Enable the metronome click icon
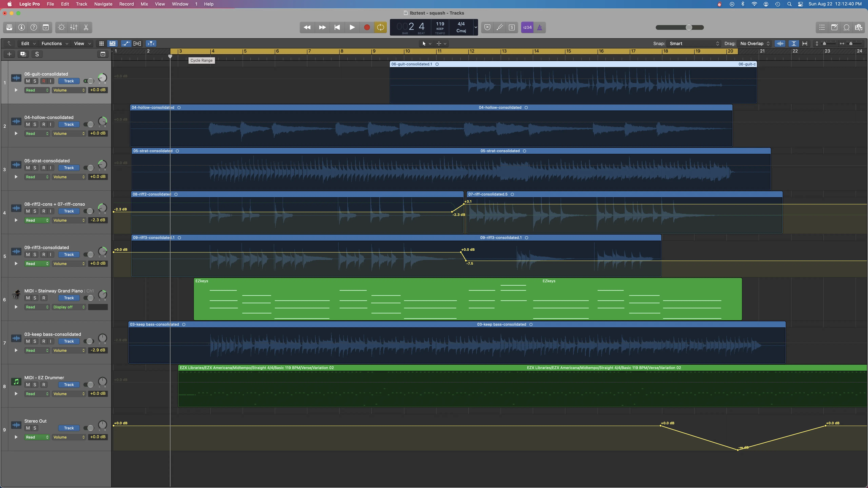The height and width of the screenshot is (488, 868). [x=539, y=27]
